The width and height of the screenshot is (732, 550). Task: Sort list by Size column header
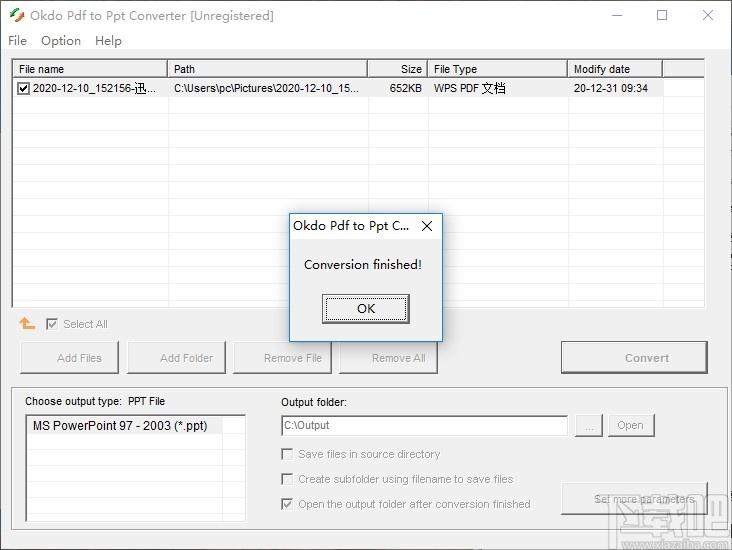pos(398,69)
